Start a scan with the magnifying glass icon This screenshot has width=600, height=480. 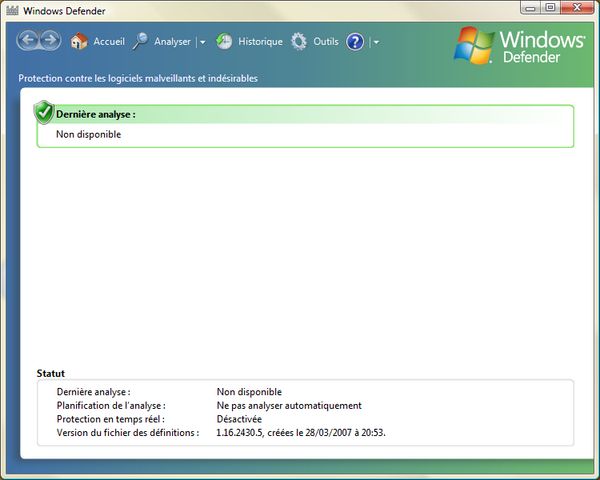[x=140, y=42]
